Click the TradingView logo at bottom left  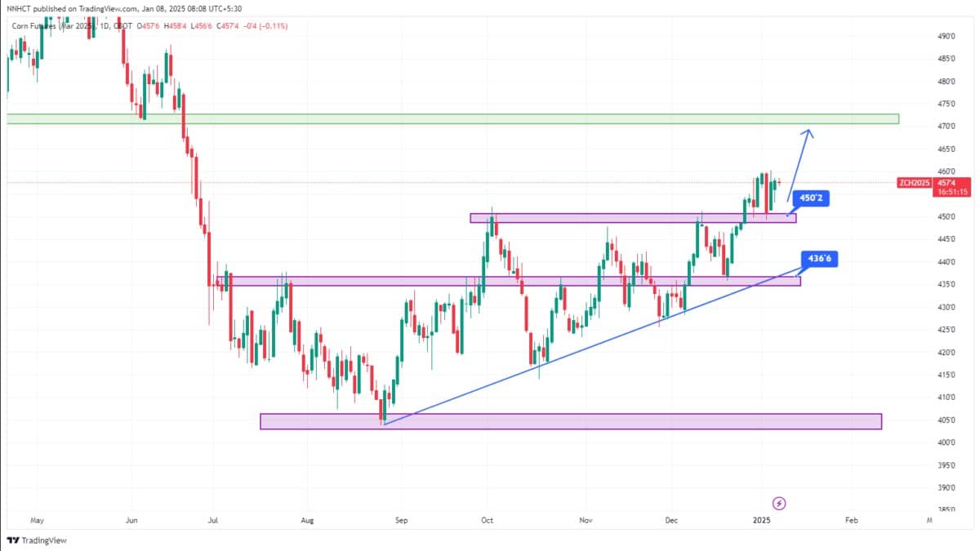(37, 540)
